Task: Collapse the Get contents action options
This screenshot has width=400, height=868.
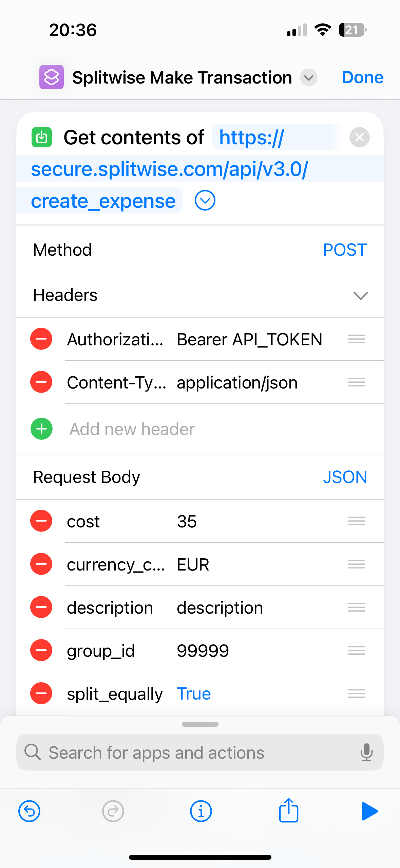Action: click(205, 200)
